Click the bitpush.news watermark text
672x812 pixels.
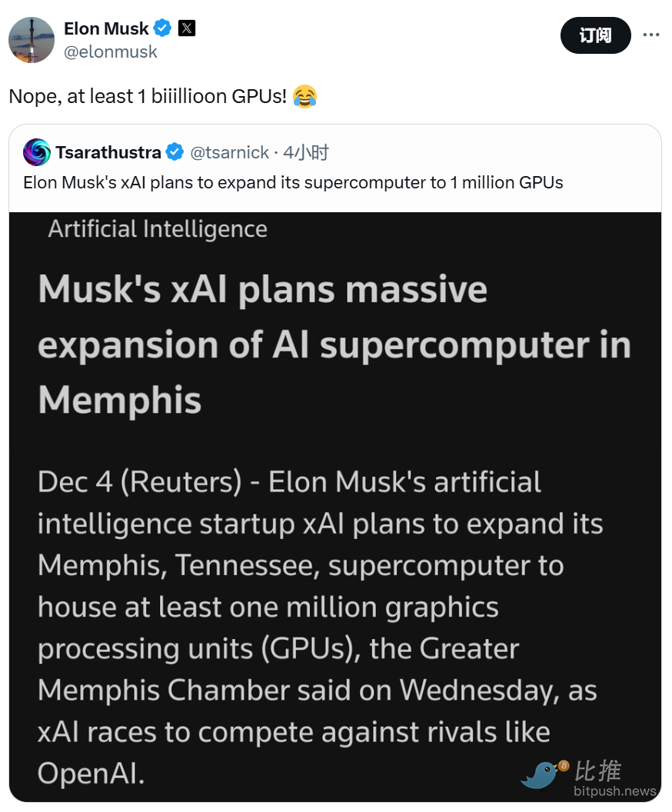(615, 790)
